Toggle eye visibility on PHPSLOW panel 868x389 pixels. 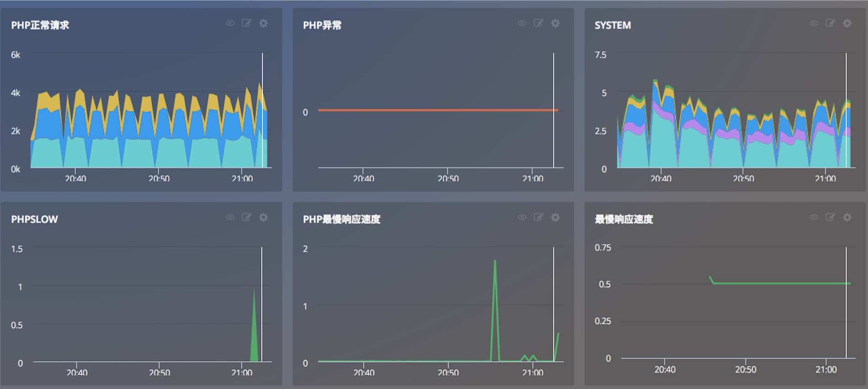pos(230,217)
